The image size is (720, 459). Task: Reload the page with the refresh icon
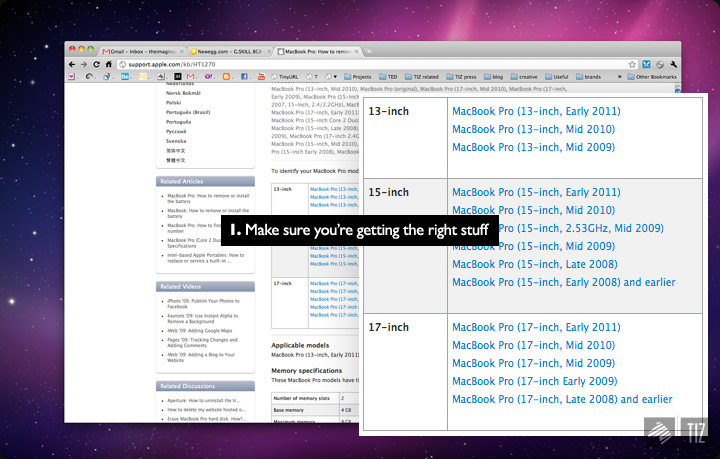pyautogui.click(x=95, y=64)
